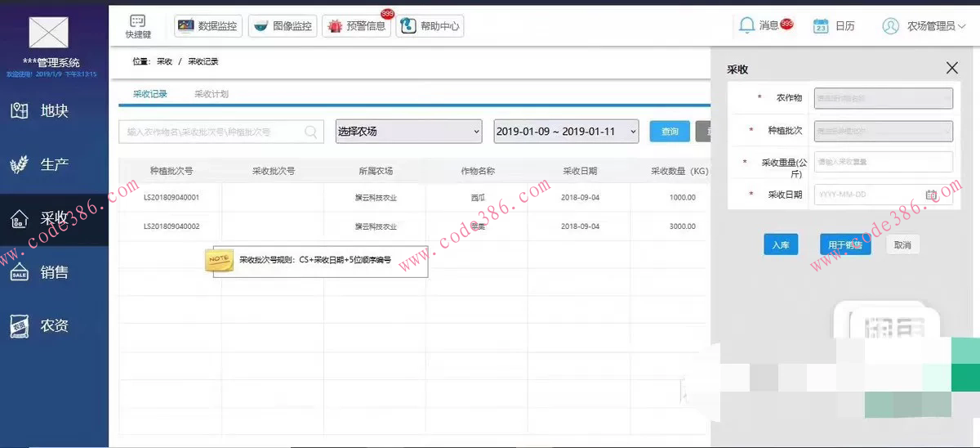Open 帮助中心 help center
980x448 pixels.
pyautogui.click(x=430, y=26)
